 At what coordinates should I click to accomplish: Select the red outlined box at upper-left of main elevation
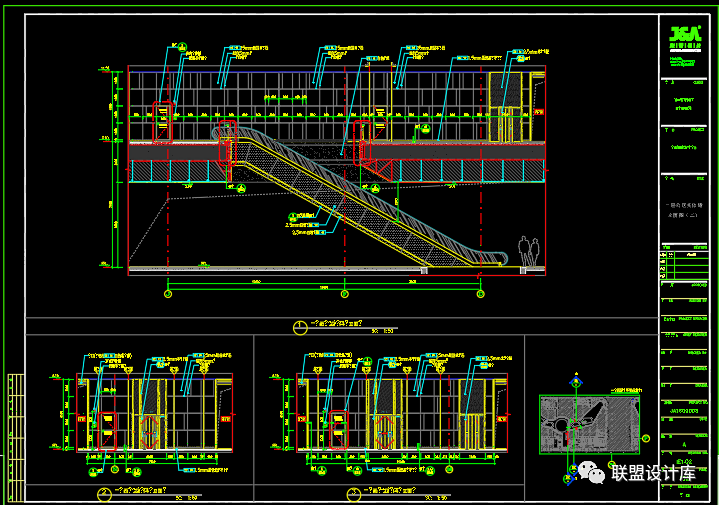pos(160,119)
